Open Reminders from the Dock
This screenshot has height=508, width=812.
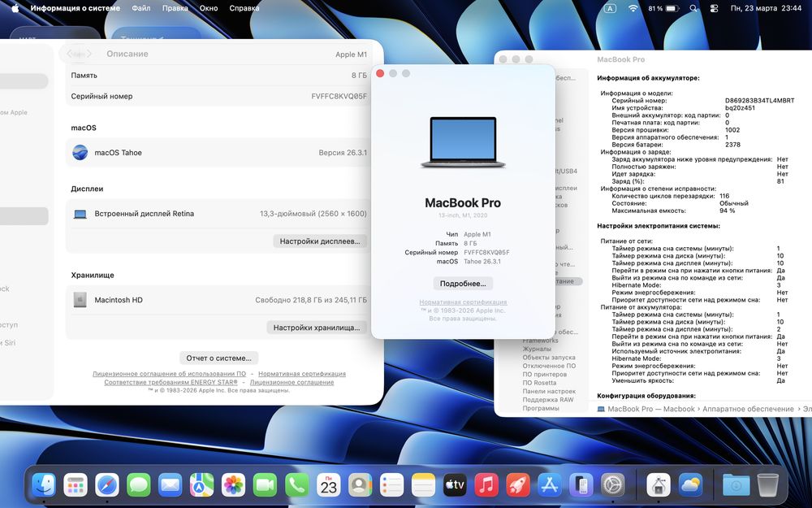[391, 486]
